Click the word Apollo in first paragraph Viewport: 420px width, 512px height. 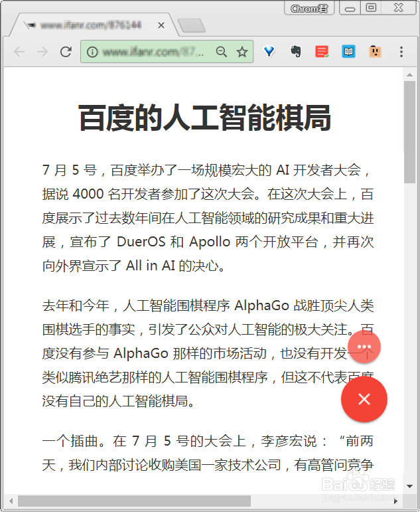pyautogui.click(x=210, y=242)
